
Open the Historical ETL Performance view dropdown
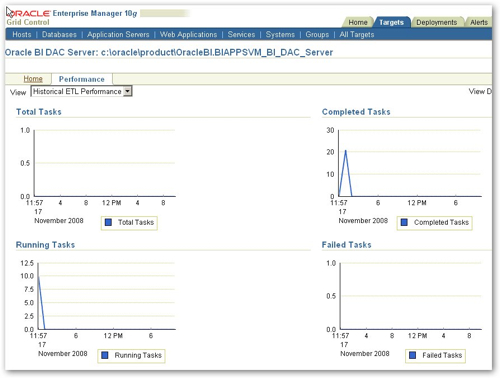click(81, 91)
